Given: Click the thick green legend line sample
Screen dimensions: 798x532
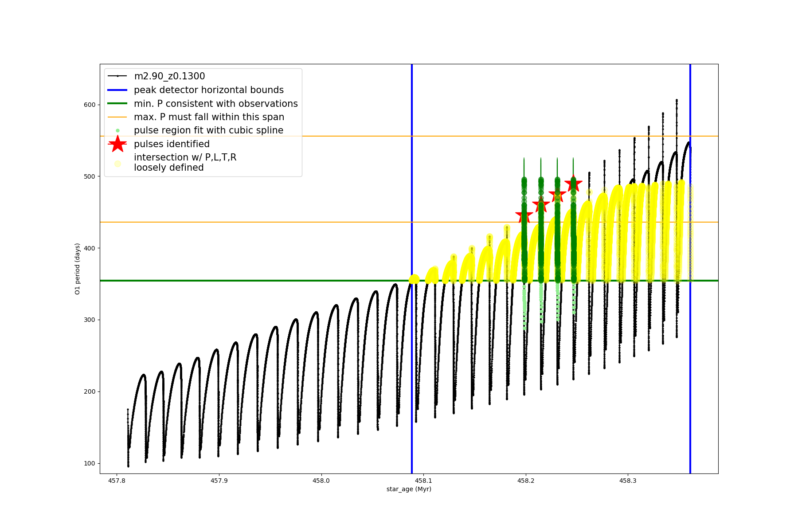Looking at the screenshot, I should coord(117,104).
